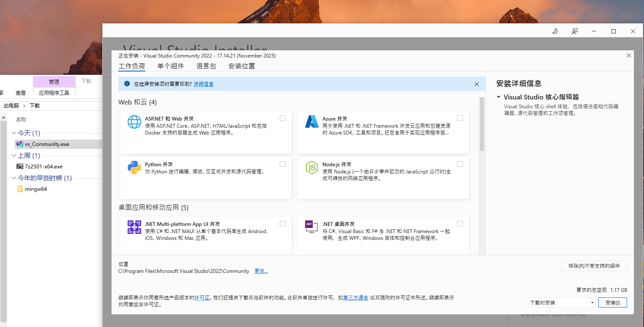This screenshot has width=644, height=327.
Task: Click the 桌面应用和移动应用 (5) heading
Action: 153,208
